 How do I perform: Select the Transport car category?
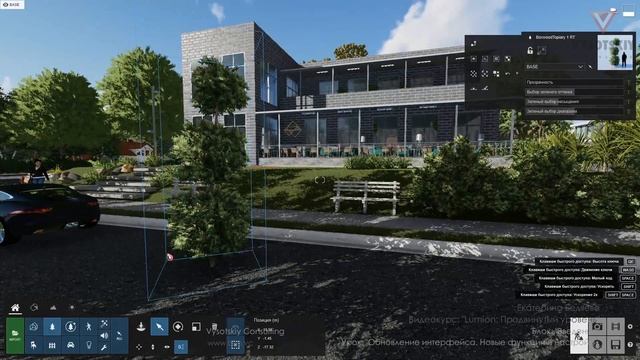[x=71, y=345]
